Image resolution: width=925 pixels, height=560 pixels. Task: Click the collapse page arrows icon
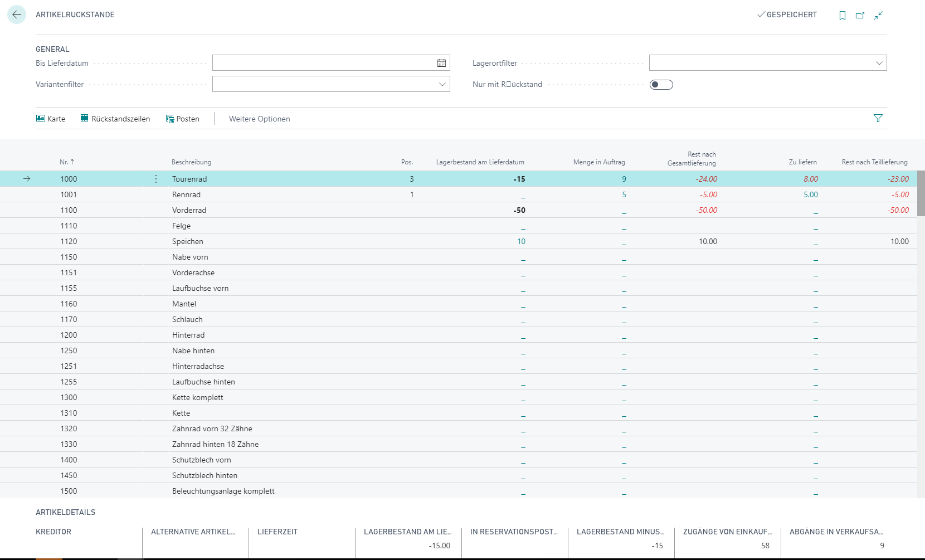click(x=878, y=16)
